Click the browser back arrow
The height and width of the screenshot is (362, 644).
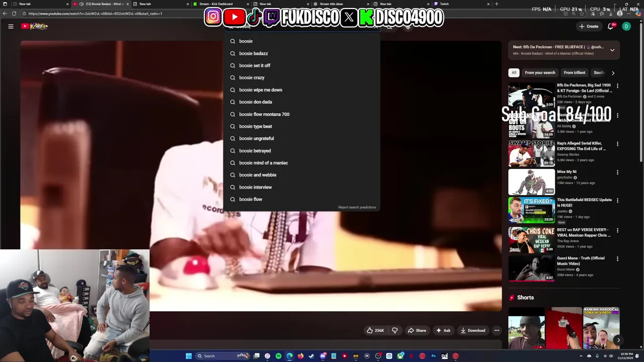coord(5,14)
